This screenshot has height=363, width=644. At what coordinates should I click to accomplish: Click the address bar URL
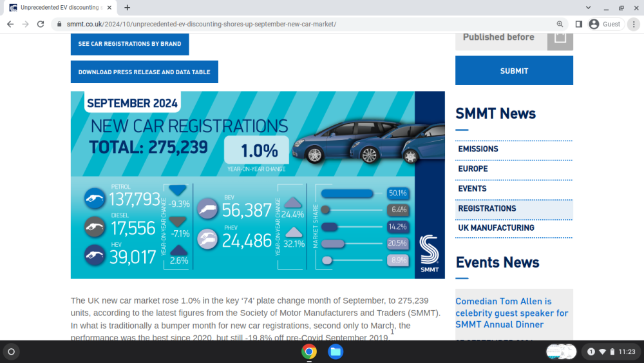(201, 25)
